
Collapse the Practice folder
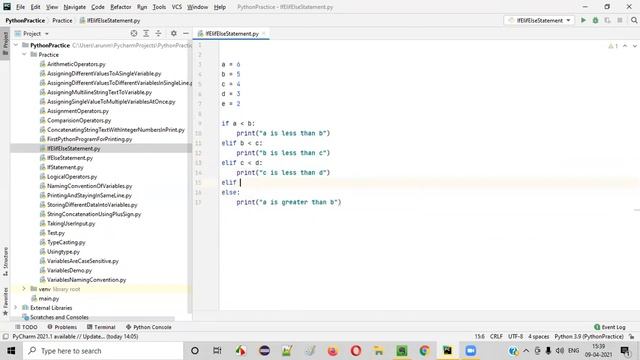pos(24,54)
